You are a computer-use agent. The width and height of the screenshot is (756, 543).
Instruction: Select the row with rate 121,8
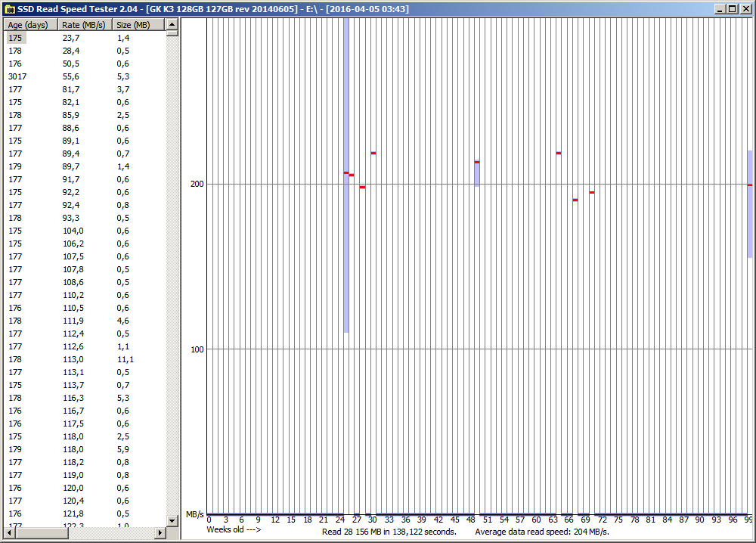click(85, 514)
